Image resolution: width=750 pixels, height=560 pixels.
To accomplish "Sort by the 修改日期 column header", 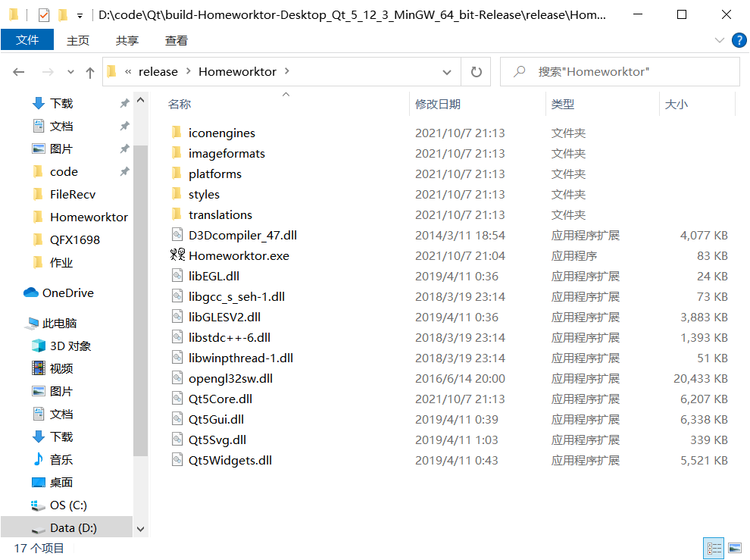I will (438, 104).
